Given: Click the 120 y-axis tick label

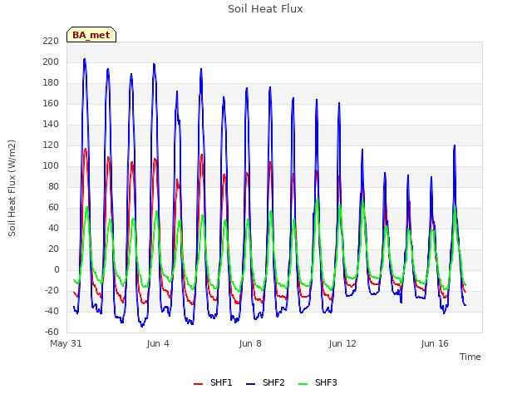Looking at the screenshot, I should click(51, 145).
